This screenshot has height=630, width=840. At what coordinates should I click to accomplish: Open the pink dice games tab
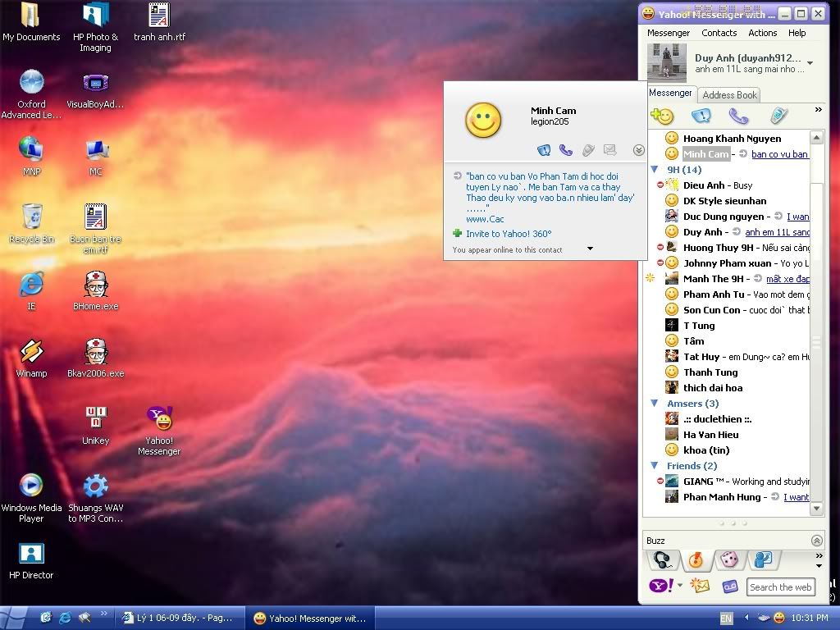coord(728,560)
